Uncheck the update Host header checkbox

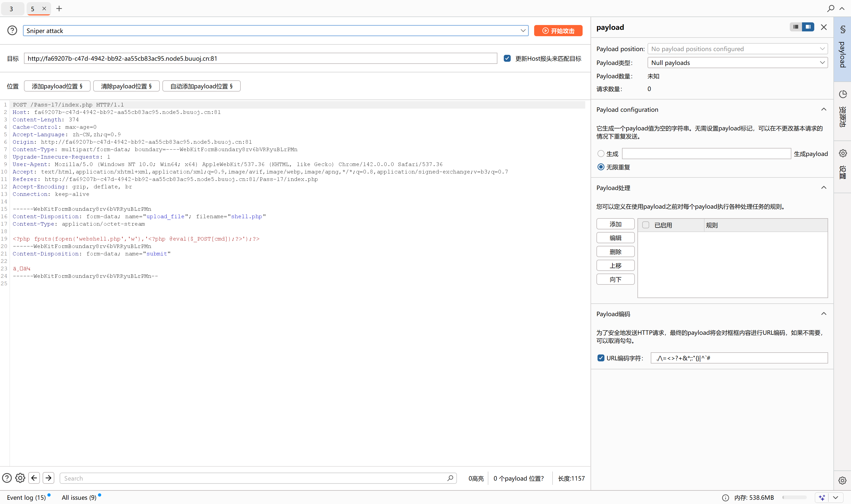click(507, 59)
